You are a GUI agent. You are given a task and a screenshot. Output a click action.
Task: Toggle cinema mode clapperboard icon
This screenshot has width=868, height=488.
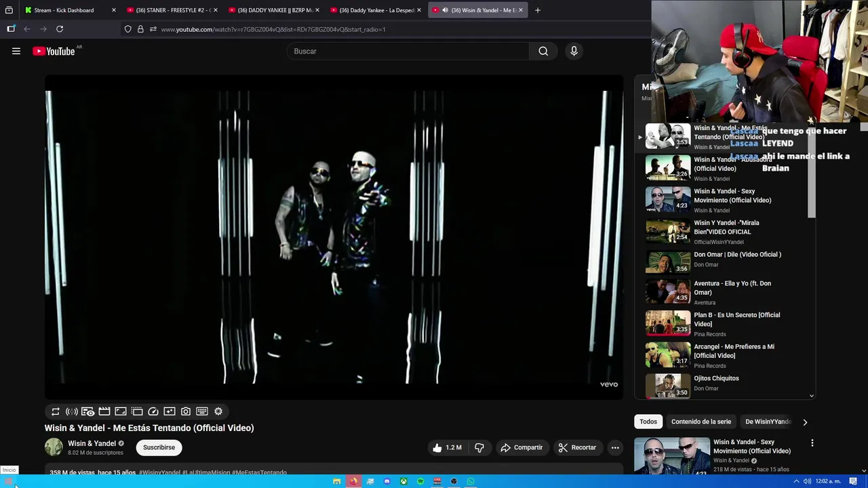coord(104,411)
